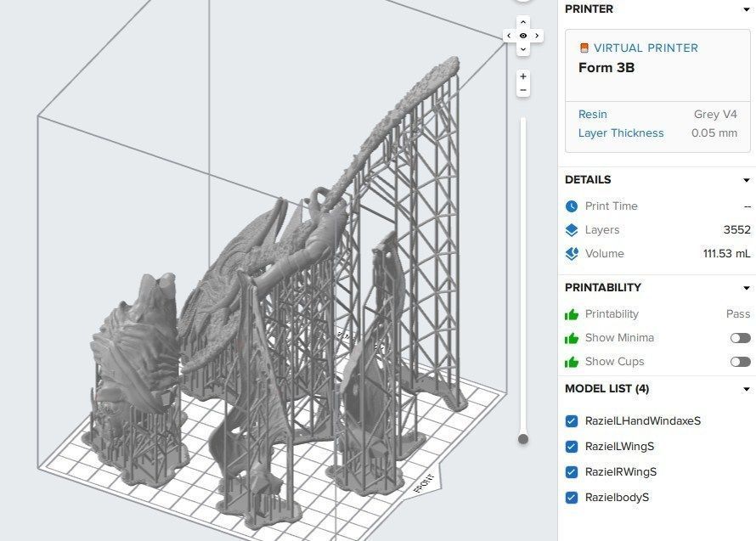Toggle Show Cups switch
This screenshot has width=756, height=541.
740,362
